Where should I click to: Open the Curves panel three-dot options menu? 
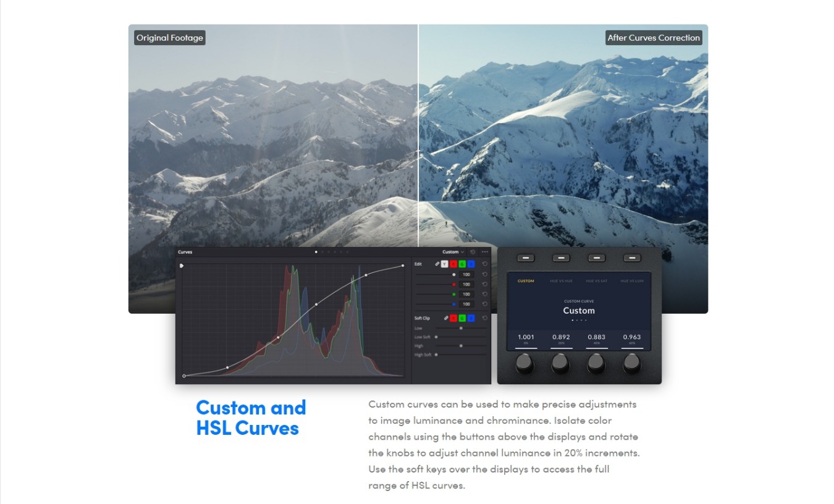[x=485, y=252]
